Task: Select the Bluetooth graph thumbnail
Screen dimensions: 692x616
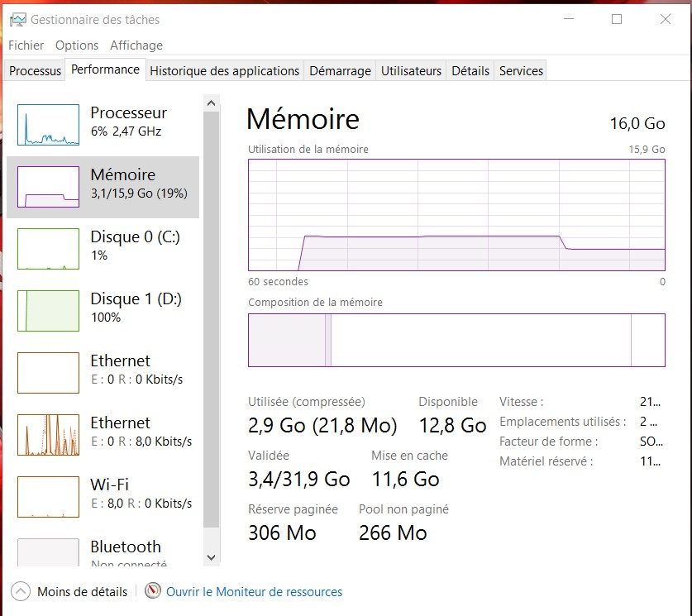Action: click(x=48, y=552)
